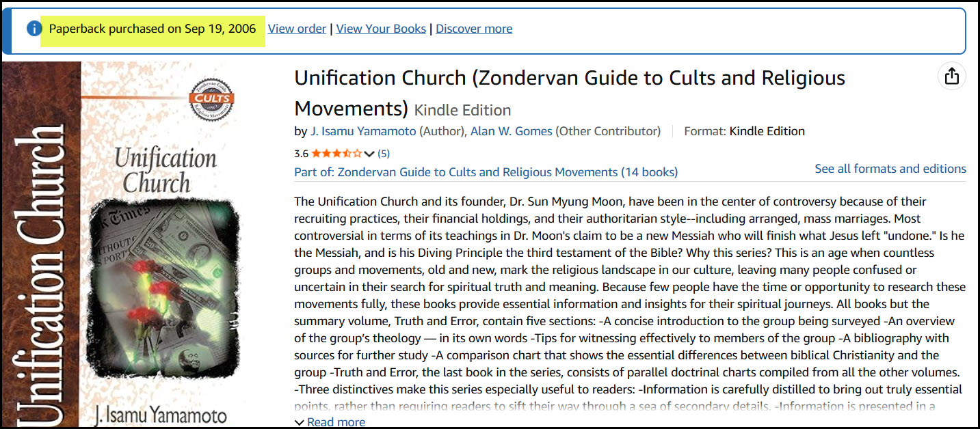Screen dimensions: 980x429
Task: Click the highlighted Paperback purchased notice text
Action: (153, 29)
